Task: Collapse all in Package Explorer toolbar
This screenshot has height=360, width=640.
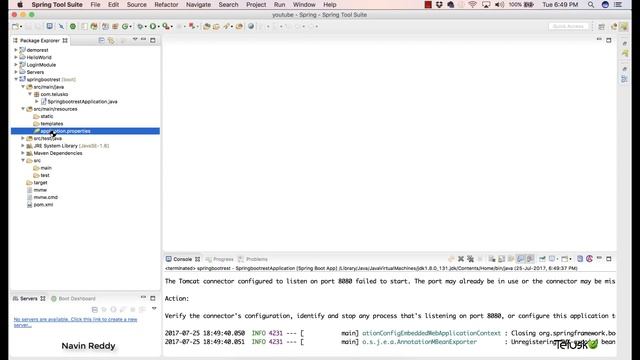Action: (101, 40)
